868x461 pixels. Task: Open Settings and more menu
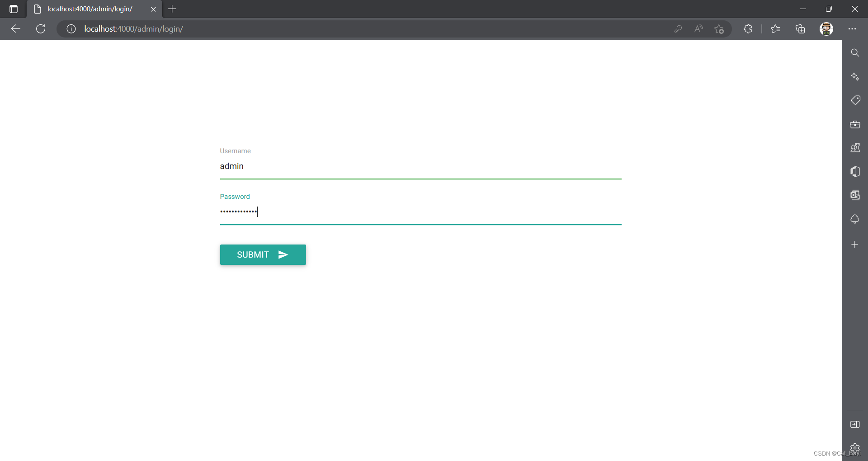tap(852, 29)
